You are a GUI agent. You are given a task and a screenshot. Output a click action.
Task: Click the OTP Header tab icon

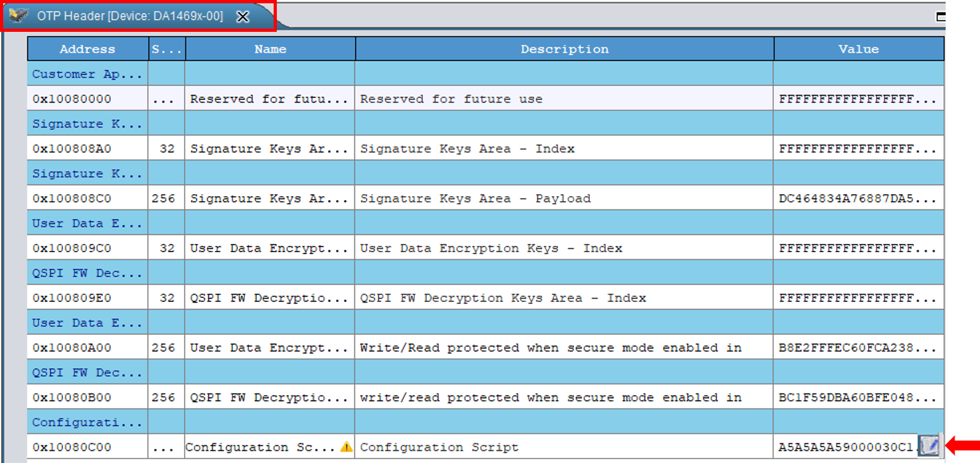18,17
